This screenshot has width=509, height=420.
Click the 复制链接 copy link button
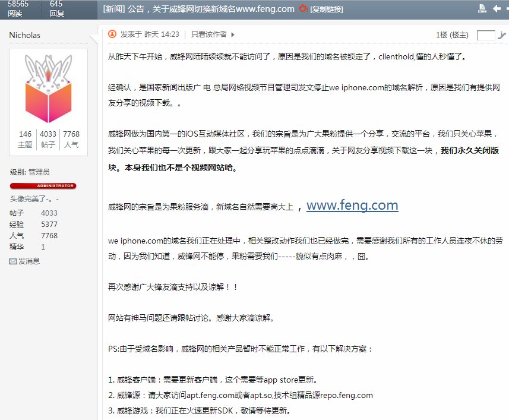click(326, 8)
